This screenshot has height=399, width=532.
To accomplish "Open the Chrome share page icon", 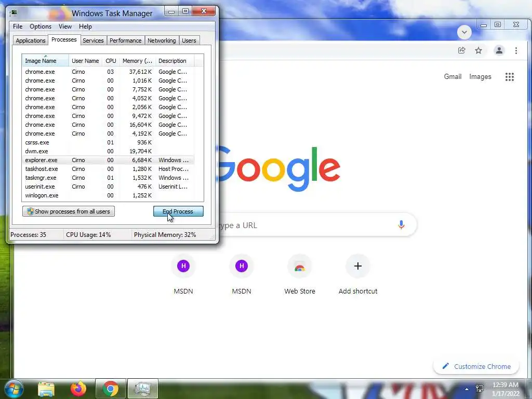I will [461, 50].
